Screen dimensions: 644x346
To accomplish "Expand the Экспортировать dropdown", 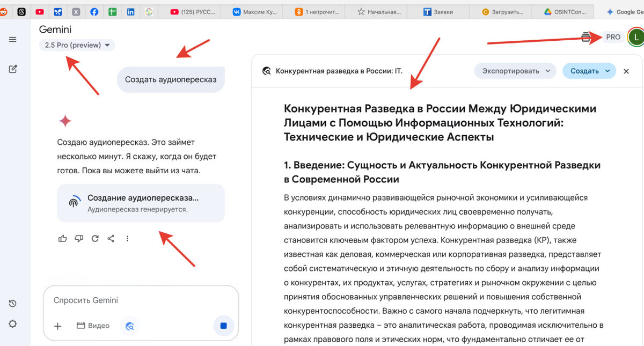I will [515, 71].
